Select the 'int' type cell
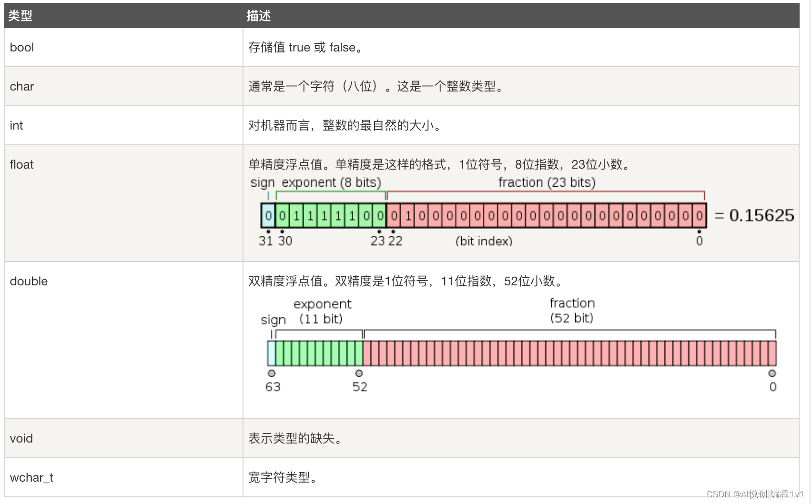The image size is (812, 504). click(123, 125)
